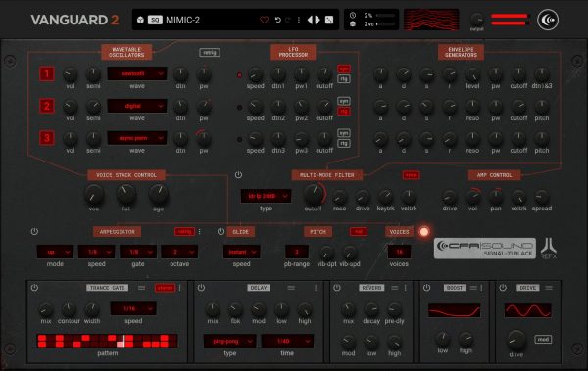Toggle the Delay power button
This screenshot has width=588, height=371.
[x=201, y=288]
